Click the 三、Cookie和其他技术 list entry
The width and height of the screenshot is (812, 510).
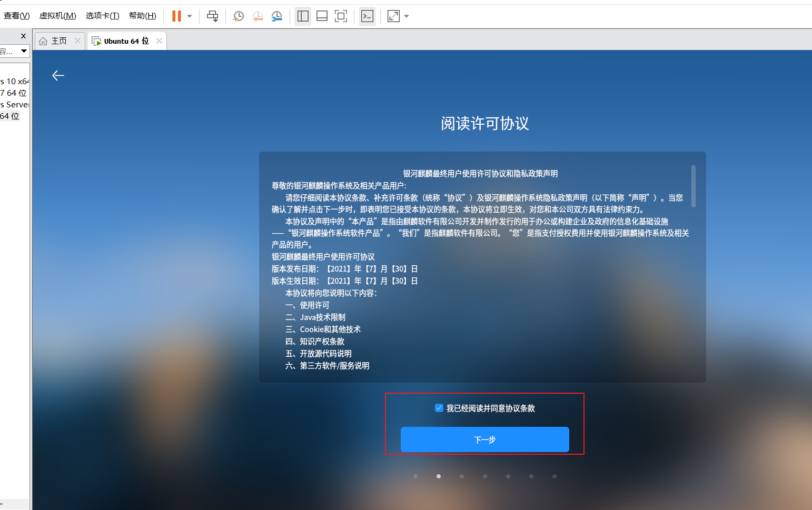click(323, 329)
